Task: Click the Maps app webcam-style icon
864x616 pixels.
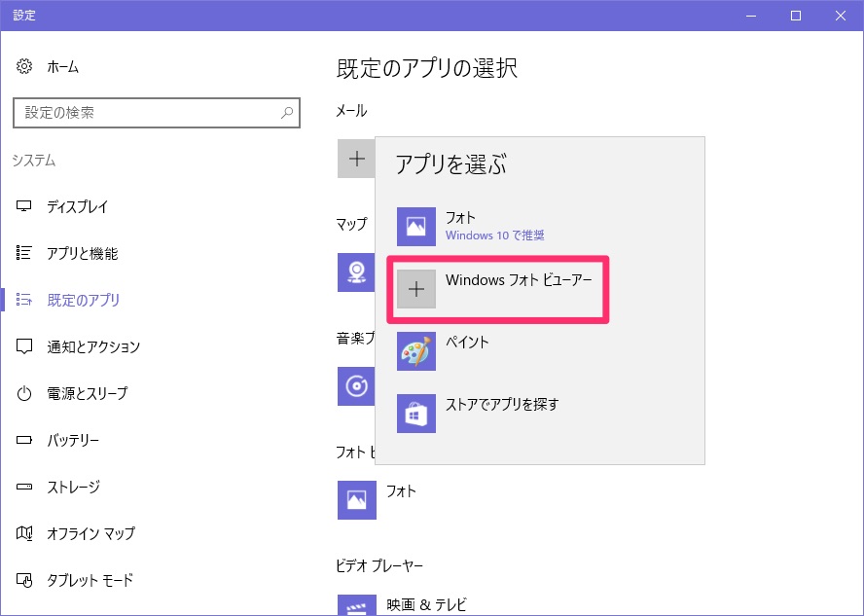Action: pos(356,272)
